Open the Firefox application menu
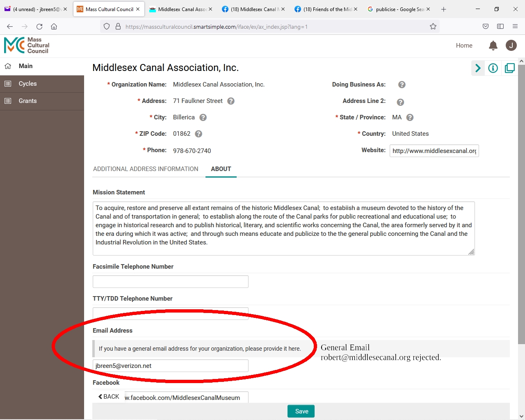Screen dimensions: 525x420 [515, 27]
